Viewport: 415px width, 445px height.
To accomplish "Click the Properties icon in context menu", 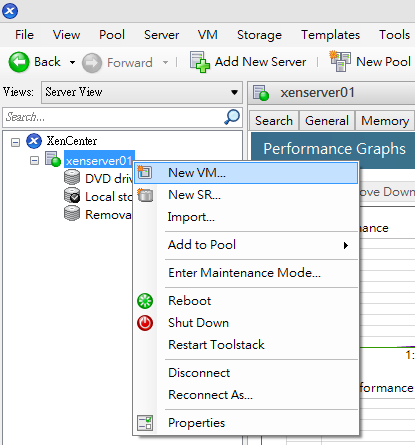I will click(x=145, y=423).
